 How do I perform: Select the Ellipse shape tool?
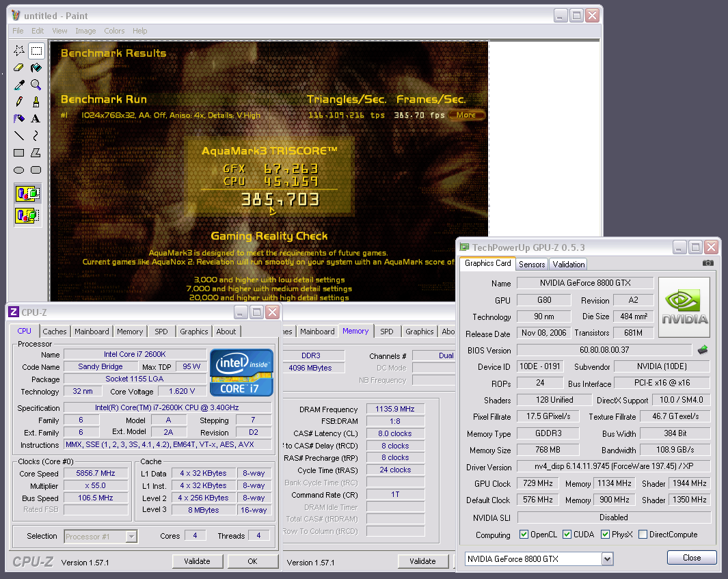[19, 170]
